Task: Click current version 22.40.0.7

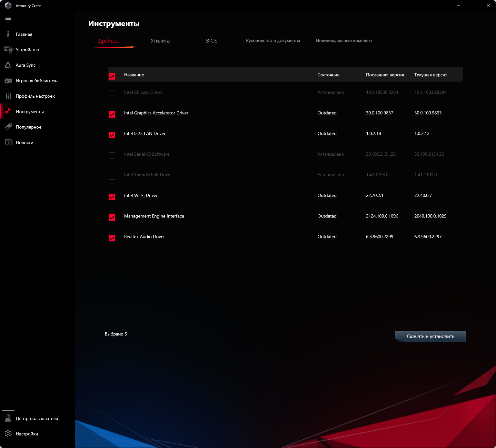Action: (x=423, y=195)
